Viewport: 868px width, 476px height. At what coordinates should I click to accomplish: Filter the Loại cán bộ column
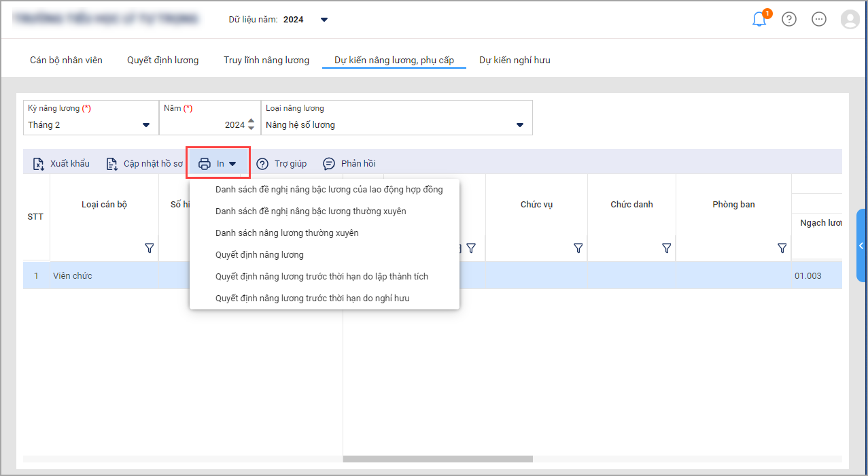(x=150, y=248)
